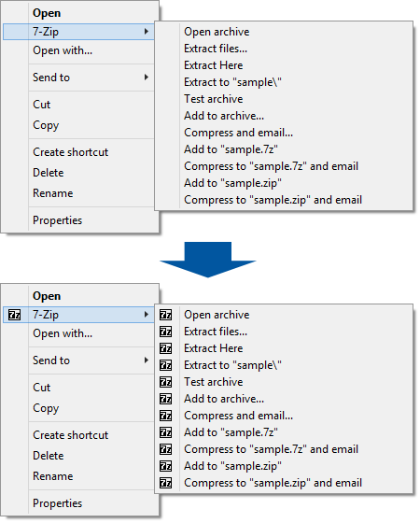Click 7z icon beside Compress to "sample.zip" and email
The image size is (420, 523).
(166, 483)
